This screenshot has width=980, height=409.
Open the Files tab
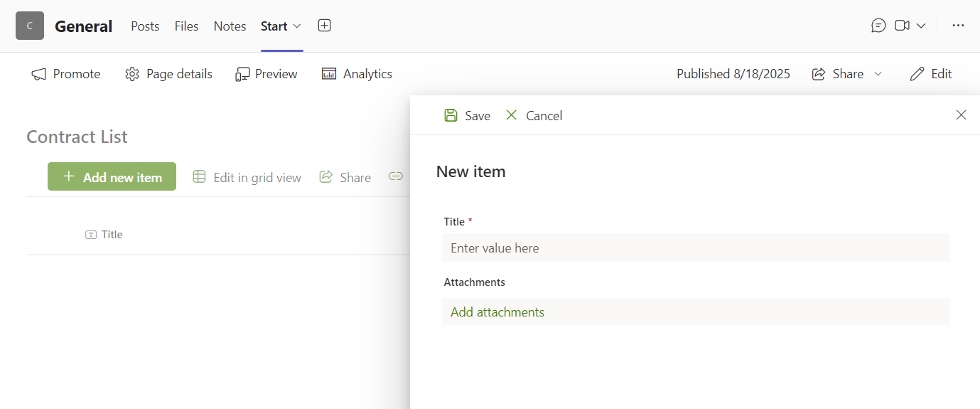click(186, 26)
